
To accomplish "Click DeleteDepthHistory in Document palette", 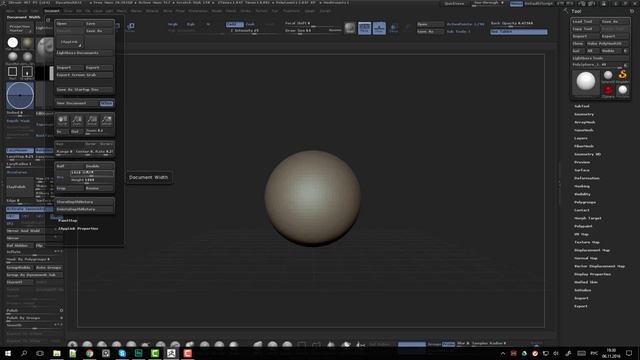I will [84, 209].
